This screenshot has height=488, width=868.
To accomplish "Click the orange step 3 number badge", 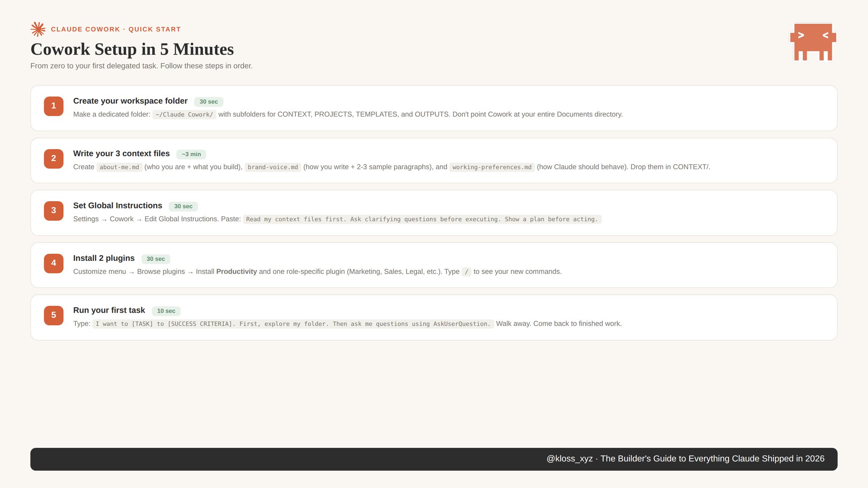I will (54, 211).
